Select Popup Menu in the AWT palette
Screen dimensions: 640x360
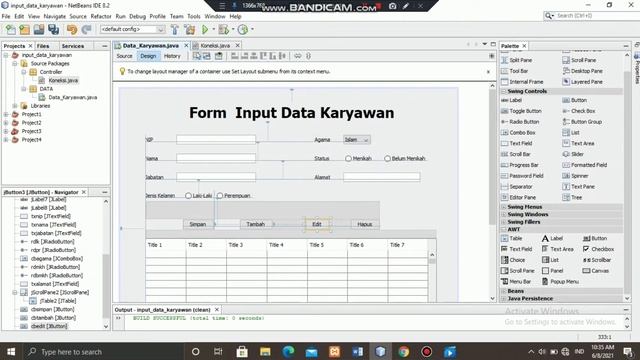(x=560, y=282)
